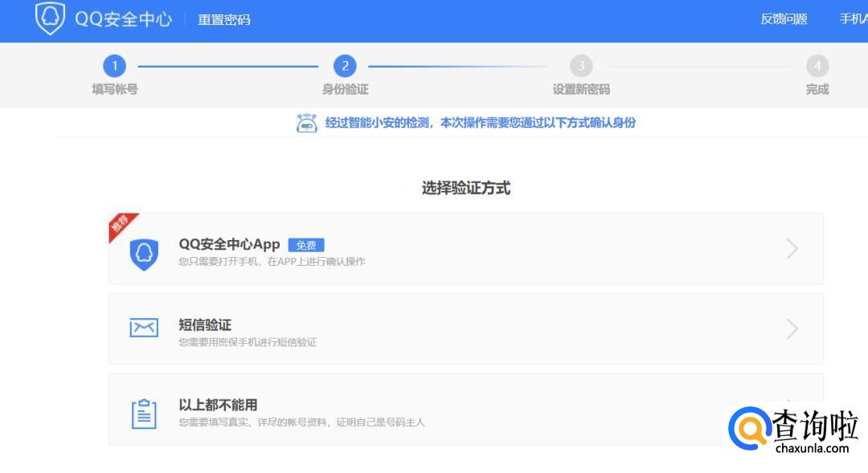Click the 重置密码 header label
Viewport: 868px width, 473px height.
coord(224,19)
